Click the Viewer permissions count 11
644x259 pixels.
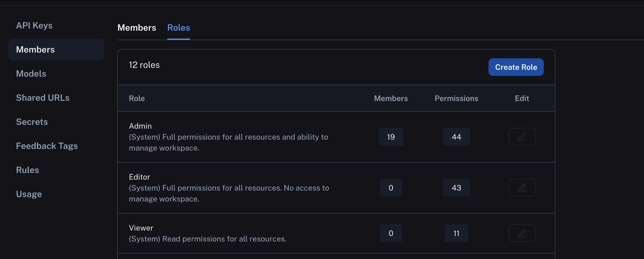pyautogui.click(x=456, y=233)
